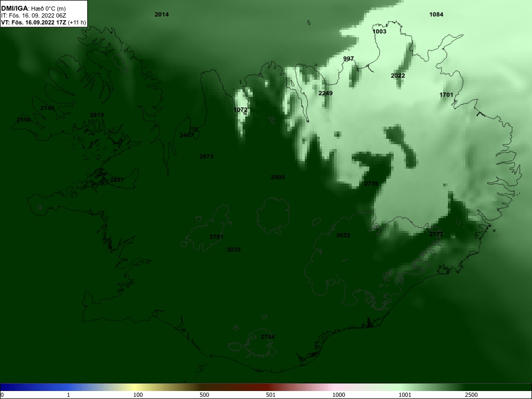
Task: Click the value 2777 on the map
Action: coord(436,234)
